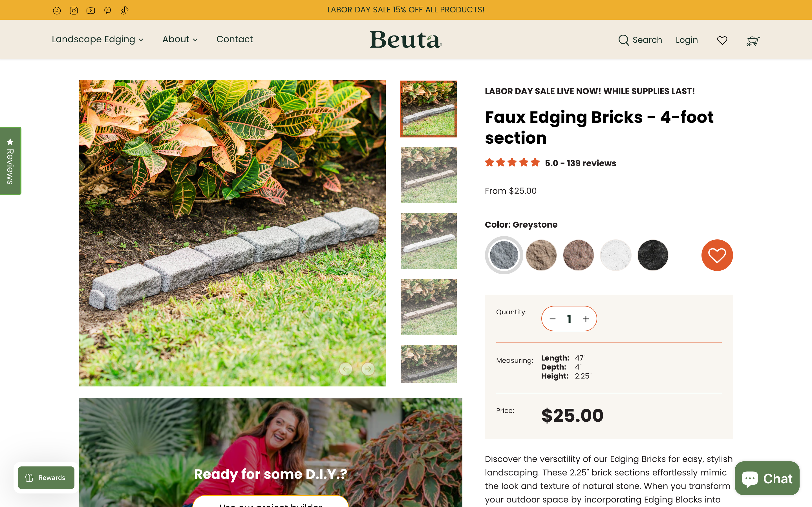This screenshot has height=507, width=812.
Task: Expand the About menu
Action: (x=180, y=39)
